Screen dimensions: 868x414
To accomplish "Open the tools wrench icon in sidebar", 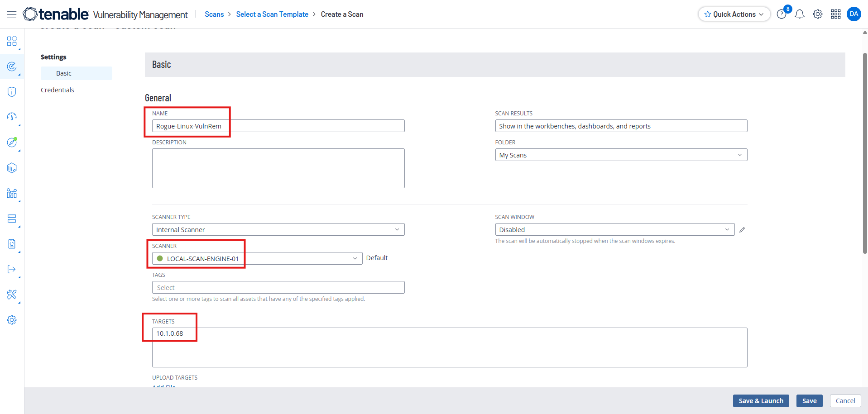I will click(12, 295).
